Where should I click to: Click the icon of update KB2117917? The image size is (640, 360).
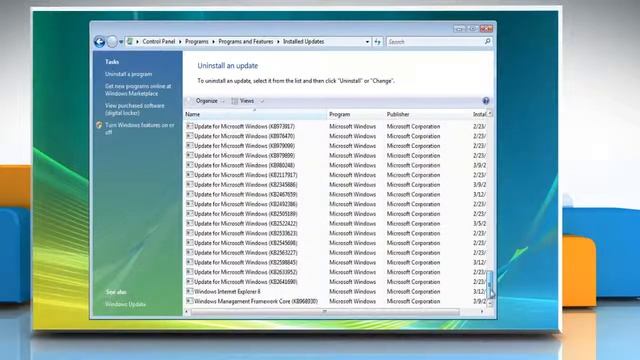[189, 175]
